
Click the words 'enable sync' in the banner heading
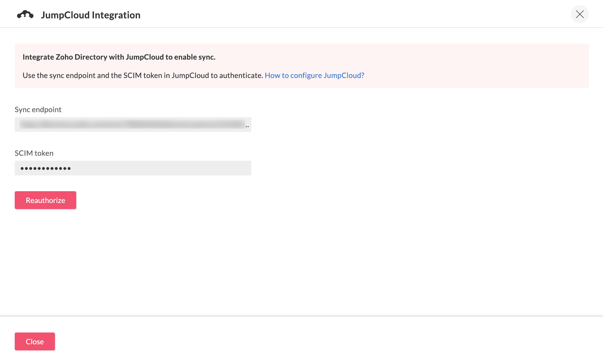point(195,57)
